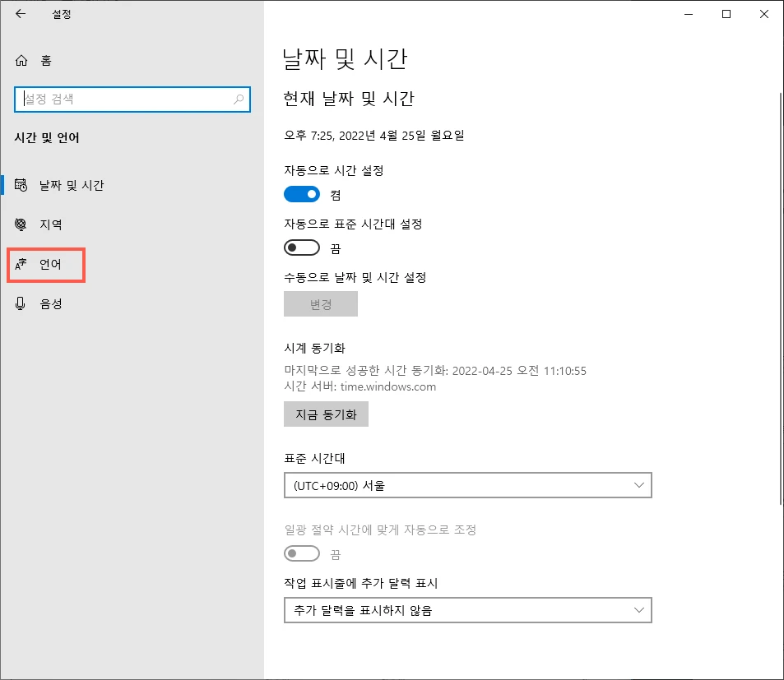
Task: Click the 시간 및 언어 heading
Action: 47,137
